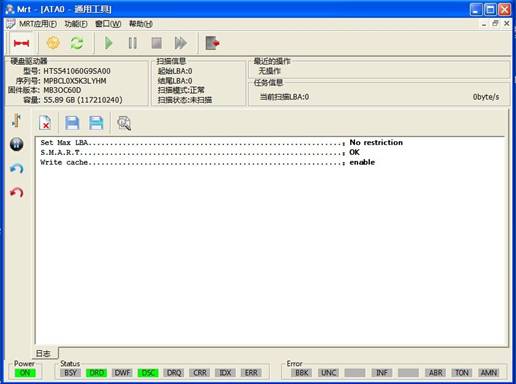This screenshot has height=384, width=516.
Task: Click the CRR status indicator
Action: point(200,373)
